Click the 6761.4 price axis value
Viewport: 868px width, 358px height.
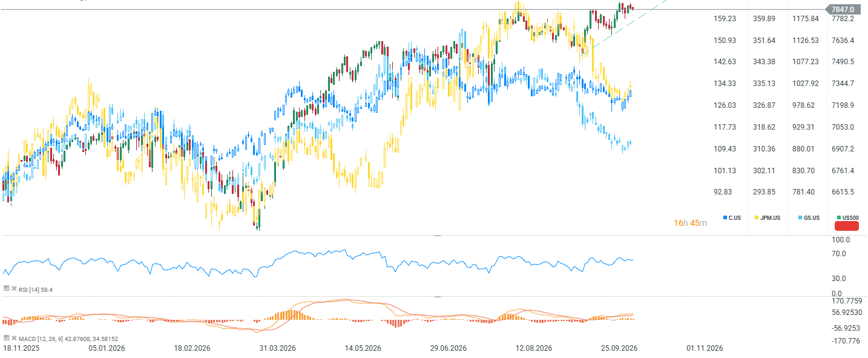coord(843,171)
